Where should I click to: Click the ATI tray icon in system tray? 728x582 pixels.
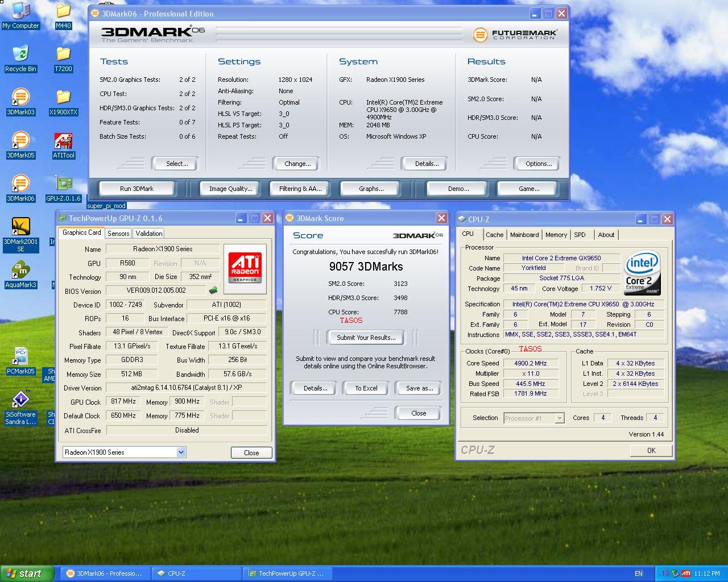click(x=686, y=573)
